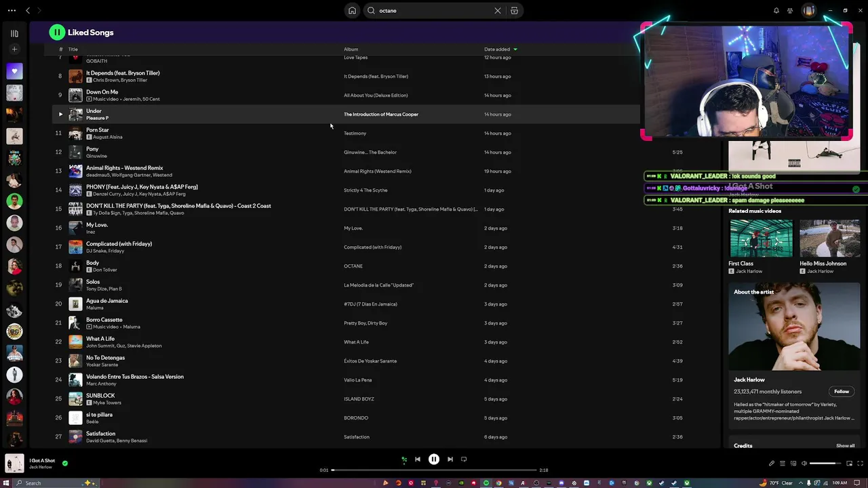Select 'Agua de Jamaica' song title
The width and height of the screenshot is (868, 488).
click(107, 301)
